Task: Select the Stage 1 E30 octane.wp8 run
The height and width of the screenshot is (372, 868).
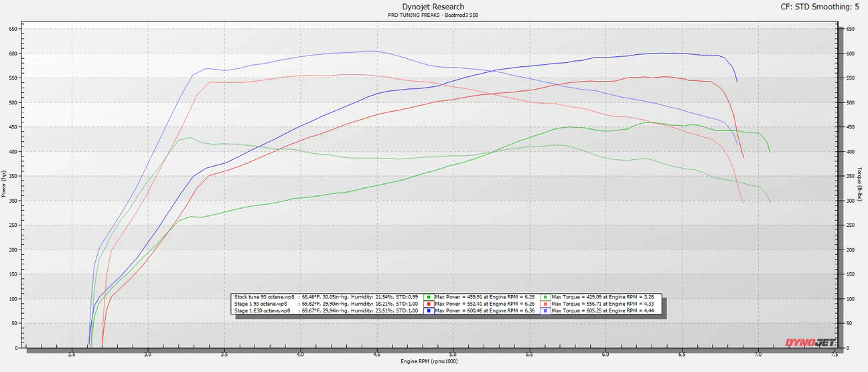Action: [x=262, y=311]
